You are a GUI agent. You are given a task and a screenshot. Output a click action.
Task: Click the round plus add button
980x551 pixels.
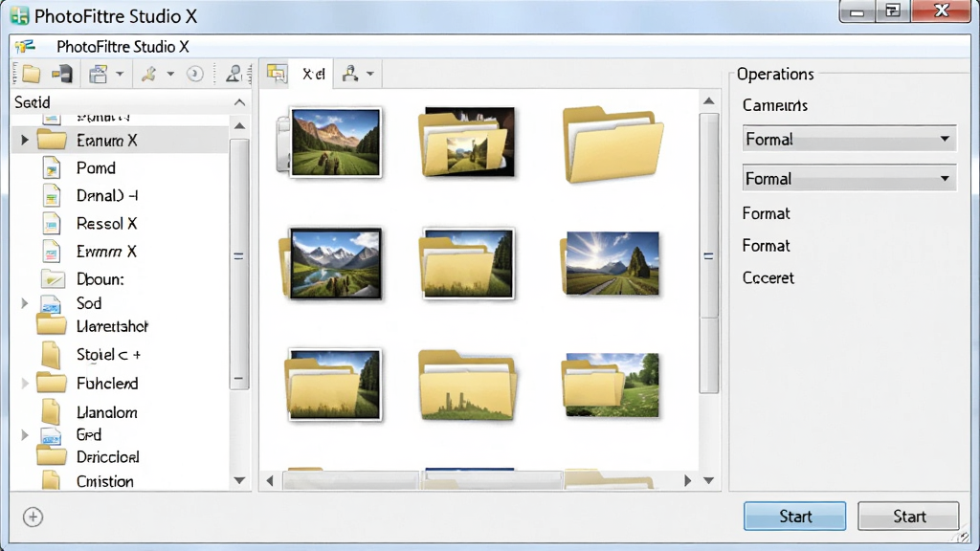click(x=33, y=518)
